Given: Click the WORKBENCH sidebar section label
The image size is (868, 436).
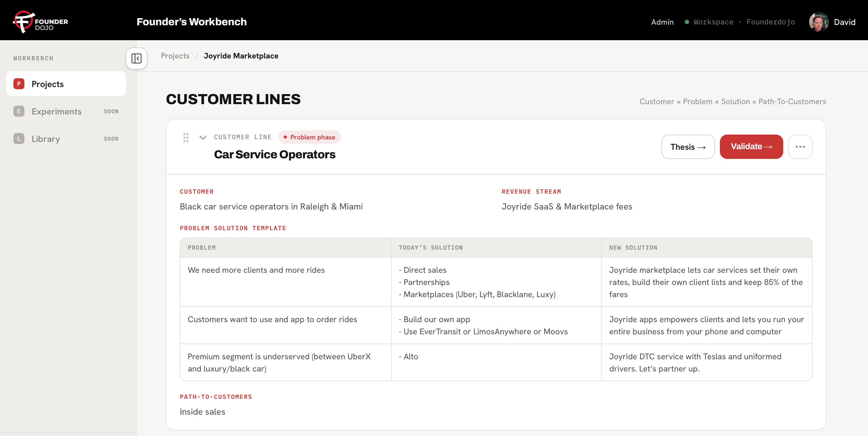Looking at the screenshot, I should [33, 58].
